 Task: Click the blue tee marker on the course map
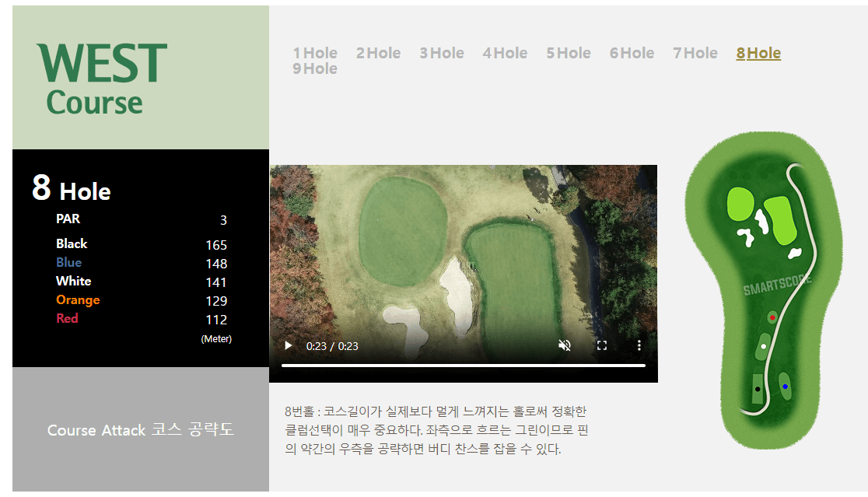[786, 386]
